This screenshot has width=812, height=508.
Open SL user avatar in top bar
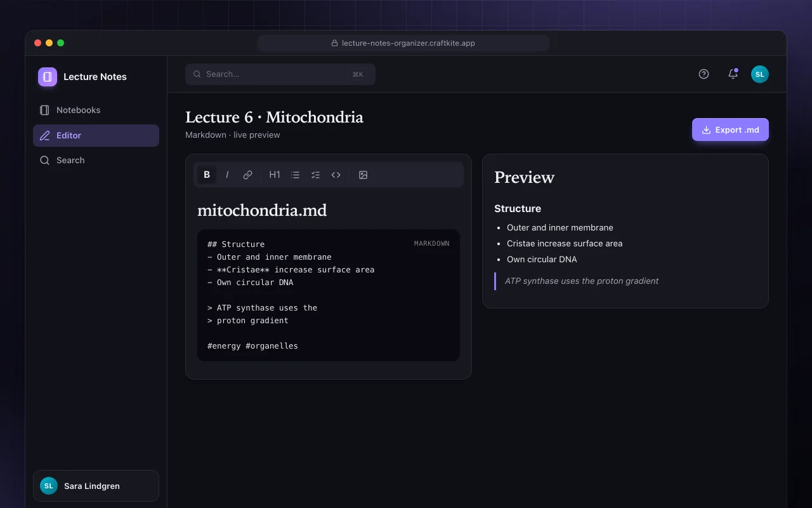pyautogui.click(x=760, y=74)
